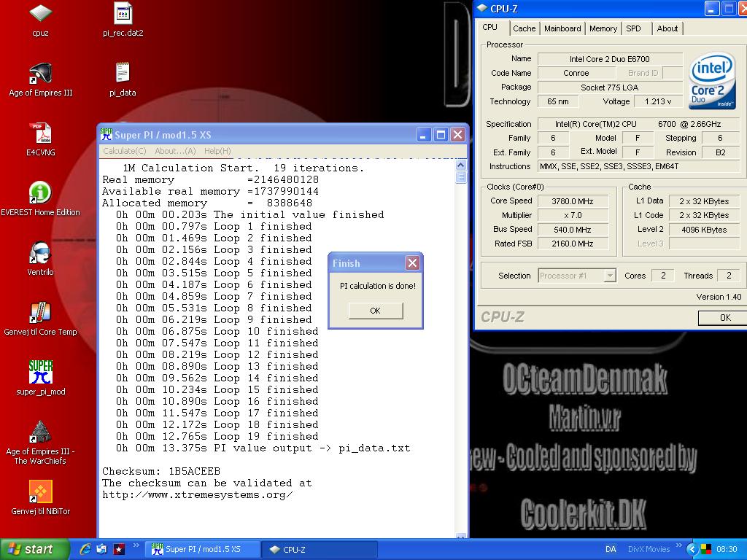Click OK button in CPU-Z window
Image resolution: width=747 pixels, height=560 pixels.
(x=724, y=318)
